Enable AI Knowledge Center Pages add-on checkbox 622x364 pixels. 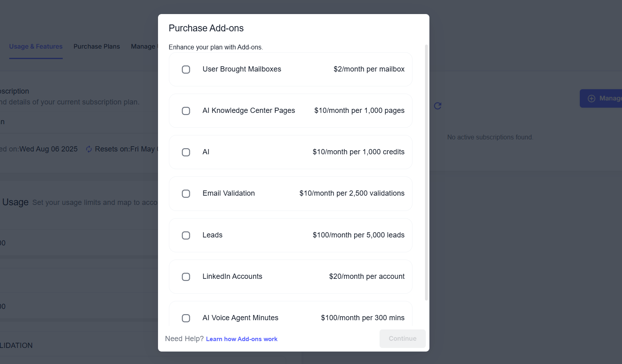coord(186,111)
